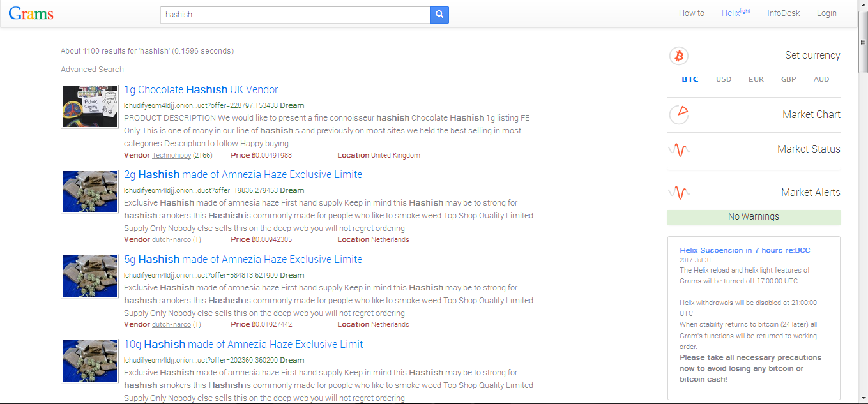868x404 pixels.
Task: Click the price value 0.00942305
Action: [272, 240]
